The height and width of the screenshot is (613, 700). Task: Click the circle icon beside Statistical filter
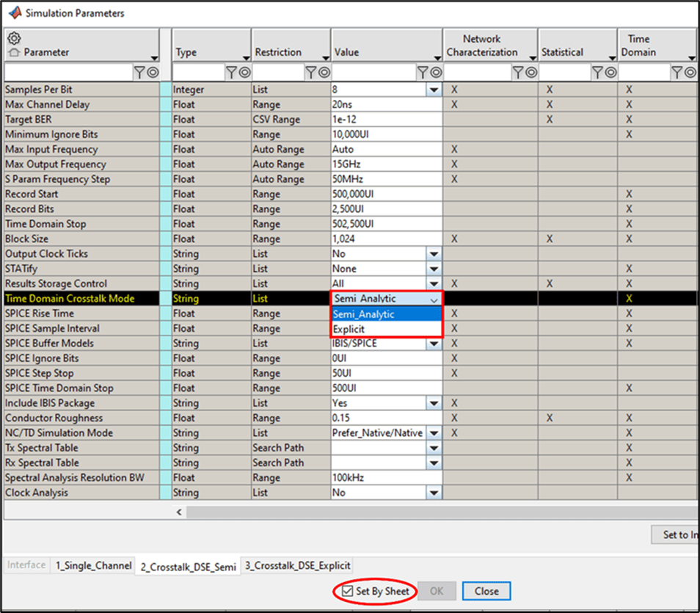click(610, 73)
